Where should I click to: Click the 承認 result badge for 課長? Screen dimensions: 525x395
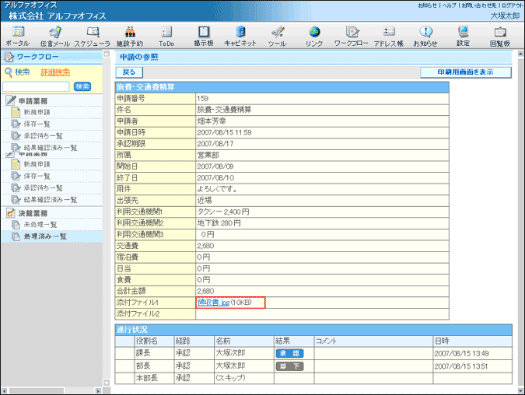[x=290, y=353]
